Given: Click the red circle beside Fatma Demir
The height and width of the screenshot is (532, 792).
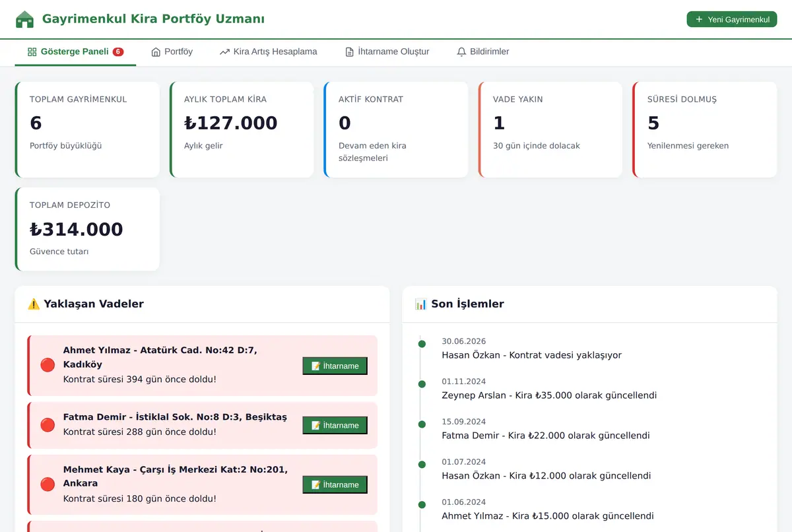Looking at the screenshot, I should (x=48, y=424).
